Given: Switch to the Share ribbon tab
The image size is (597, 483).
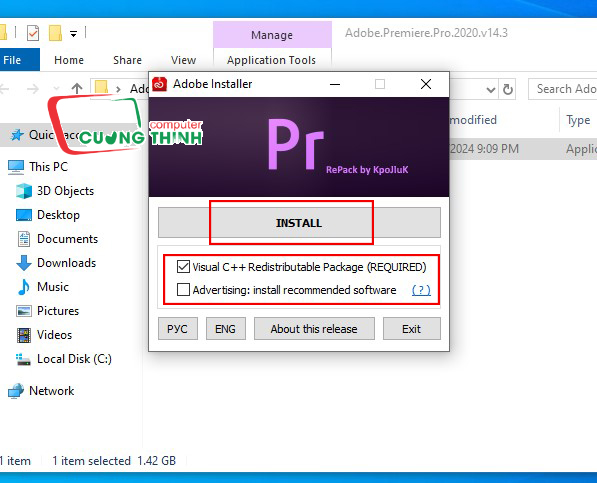Looking at the screenshot, I should [x=127, y=60].
